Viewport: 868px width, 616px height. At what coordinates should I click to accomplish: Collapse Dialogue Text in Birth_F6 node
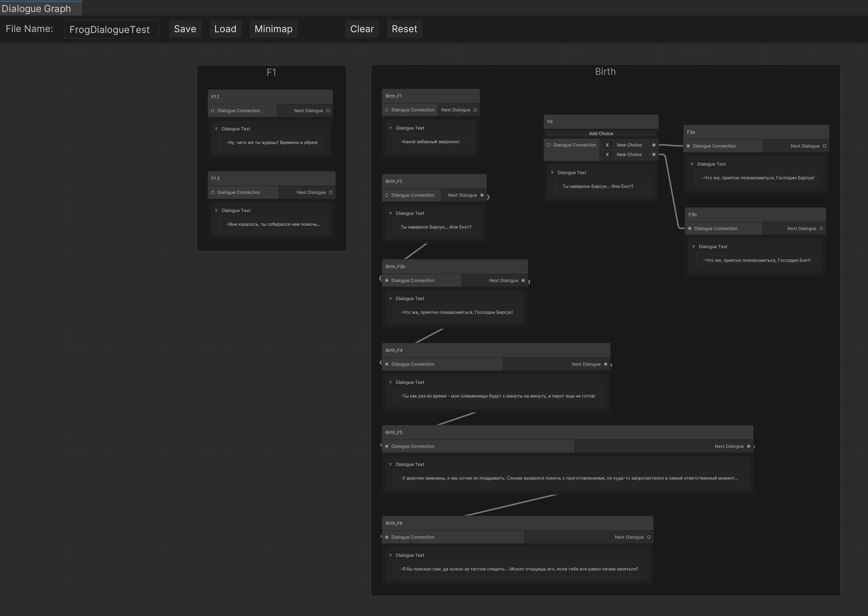tap(391, 555)
